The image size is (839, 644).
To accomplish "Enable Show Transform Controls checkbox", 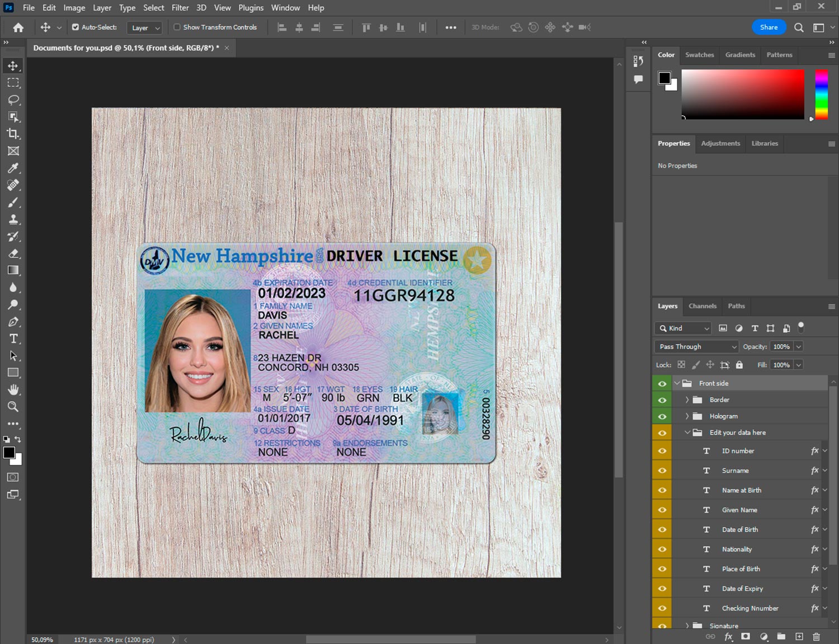I will (177, 27).
